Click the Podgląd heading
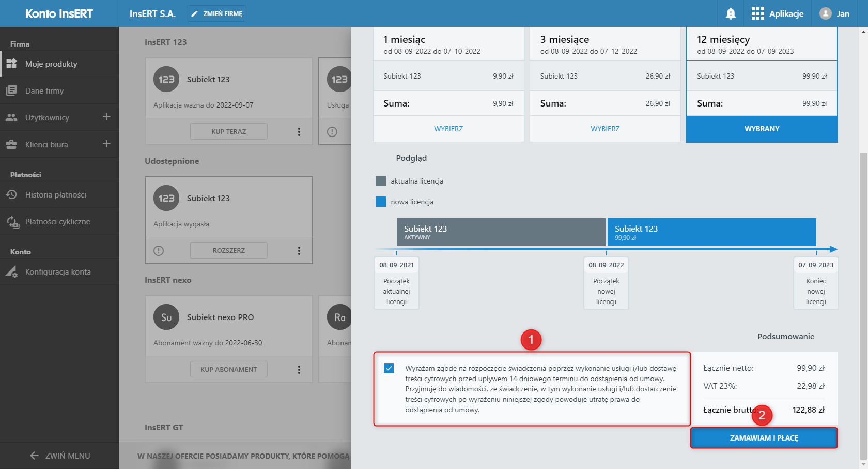 (x=411, y=158)
